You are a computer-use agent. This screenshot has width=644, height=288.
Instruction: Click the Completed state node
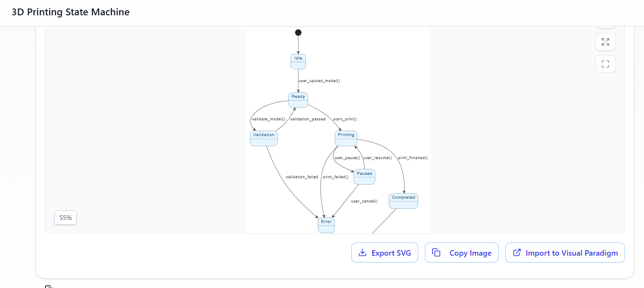(x=403, y=201)
